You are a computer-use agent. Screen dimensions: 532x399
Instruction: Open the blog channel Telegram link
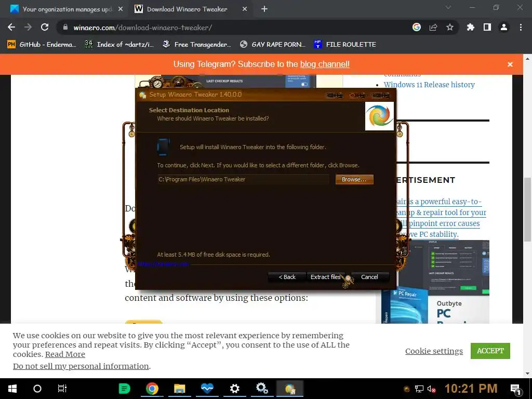(325, 64)
